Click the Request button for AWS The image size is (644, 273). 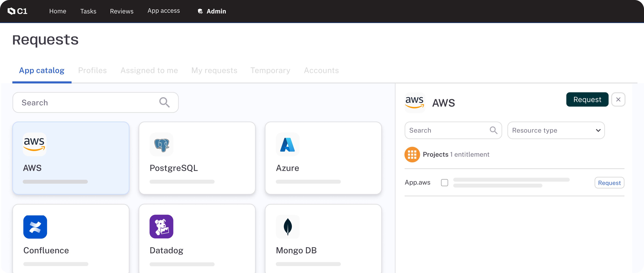tap(587, 99)
